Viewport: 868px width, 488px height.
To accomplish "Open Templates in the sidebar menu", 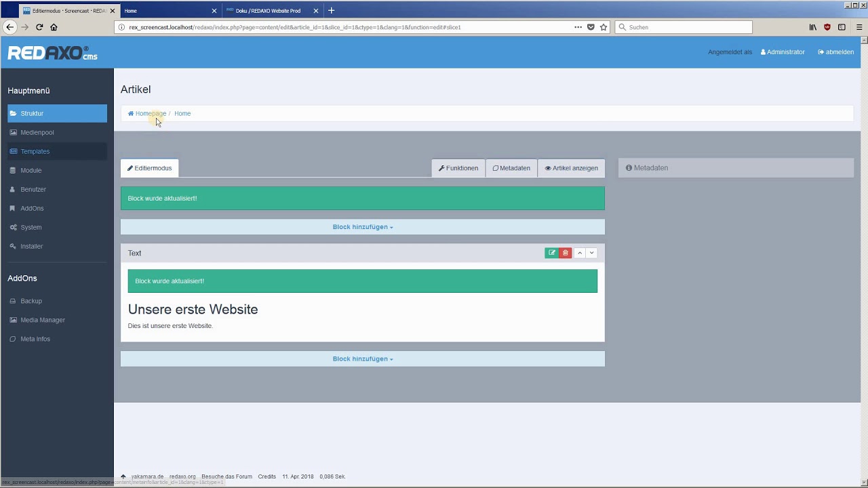I will pos(35,152).
